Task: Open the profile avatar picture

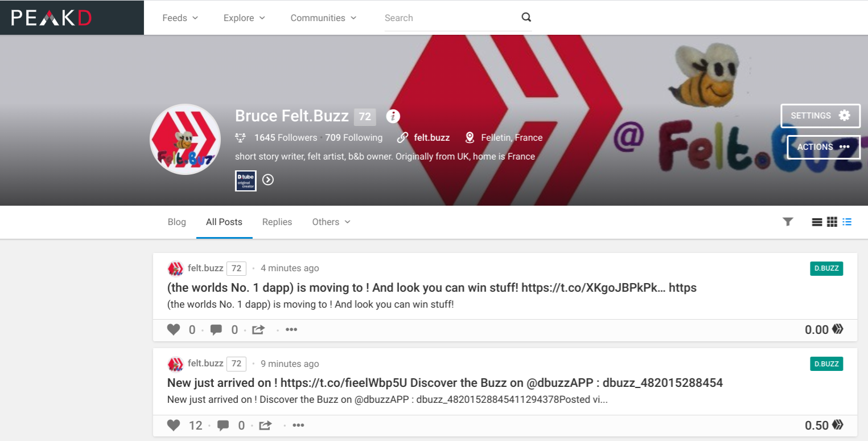Action: coord(185,139)
